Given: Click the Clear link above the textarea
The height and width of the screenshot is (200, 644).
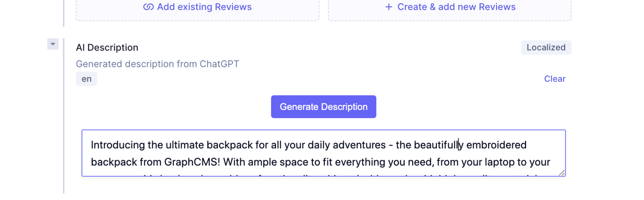Looking at the screenshot, I should click(555, 78).
